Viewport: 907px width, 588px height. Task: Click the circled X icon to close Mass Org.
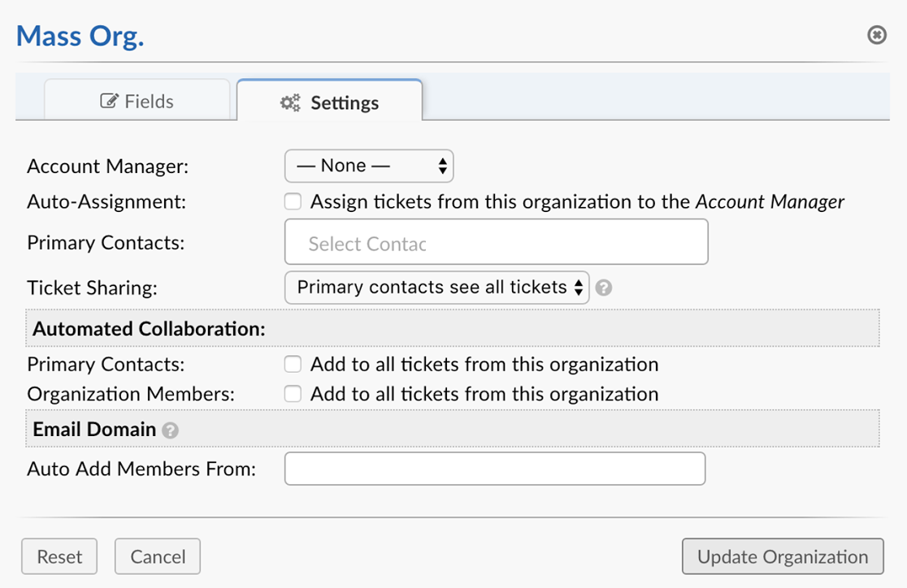[x=876, y=35]
